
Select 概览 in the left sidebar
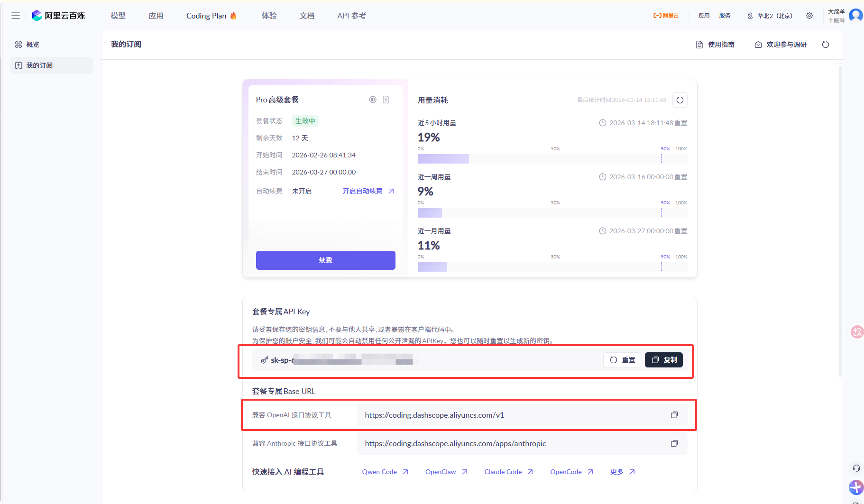33,45
